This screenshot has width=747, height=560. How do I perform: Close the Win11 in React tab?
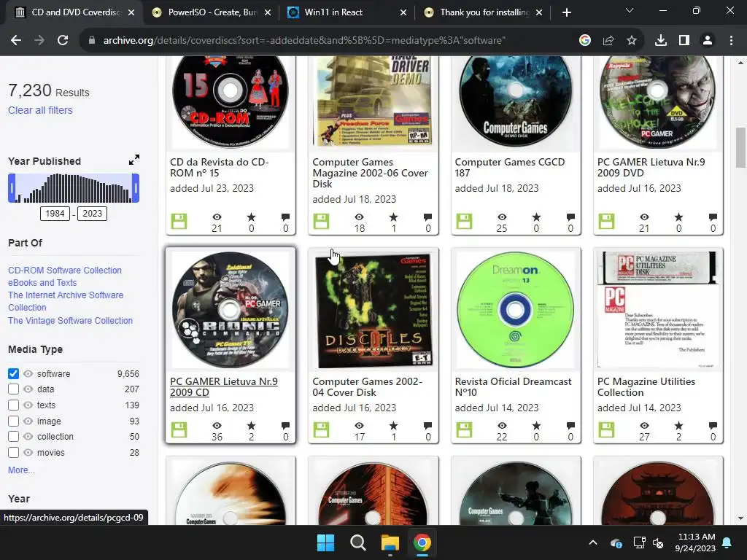[x=403, y=12]
